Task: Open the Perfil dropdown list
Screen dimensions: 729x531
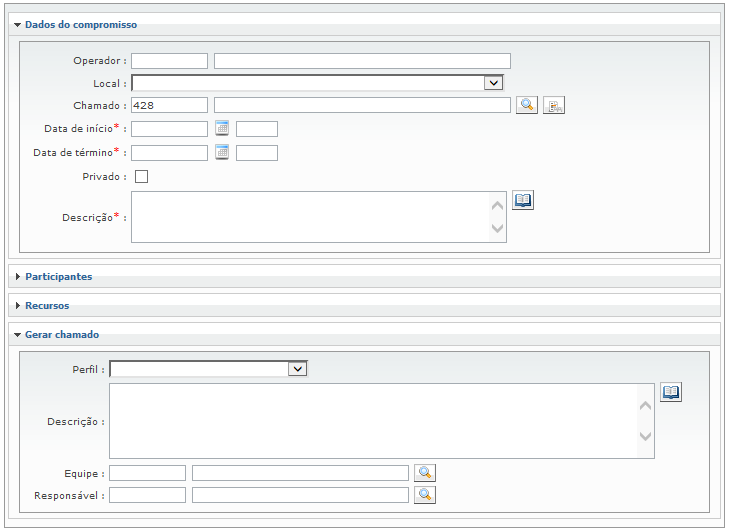Action: point(297,369)
